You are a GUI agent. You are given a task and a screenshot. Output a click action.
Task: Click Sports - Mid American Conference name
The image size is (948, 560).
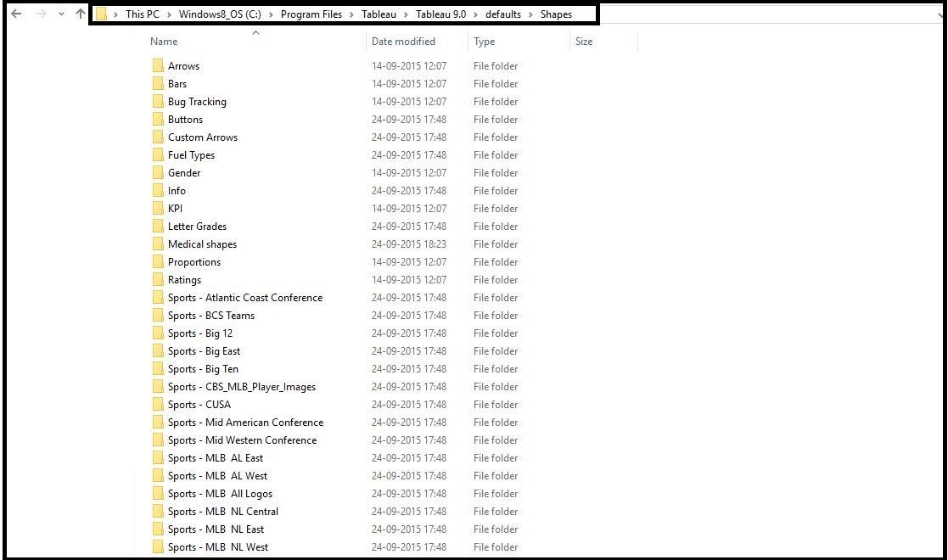point(245,423)
